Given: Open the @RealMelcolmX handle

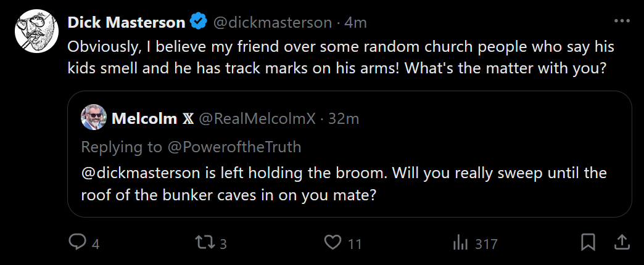Looking at the screenshot, I should 257,118.
